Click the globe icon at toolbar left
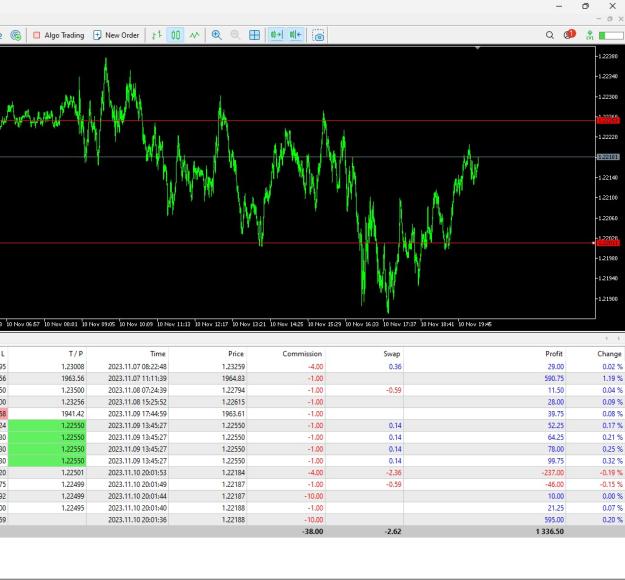This screenshot has height=580, width=625. click(x=16, y=35)
